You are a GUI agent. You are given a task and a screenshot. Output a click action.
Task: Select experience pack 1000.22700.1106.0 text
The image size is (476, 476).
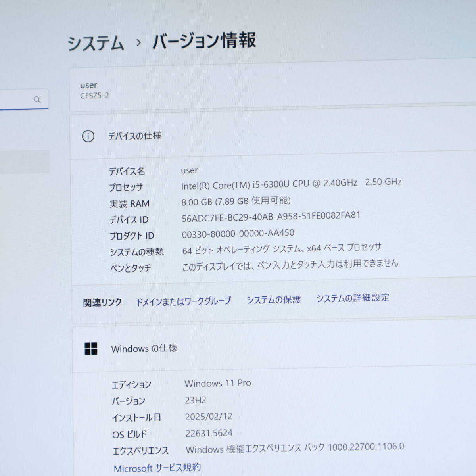tap(295, 448)
